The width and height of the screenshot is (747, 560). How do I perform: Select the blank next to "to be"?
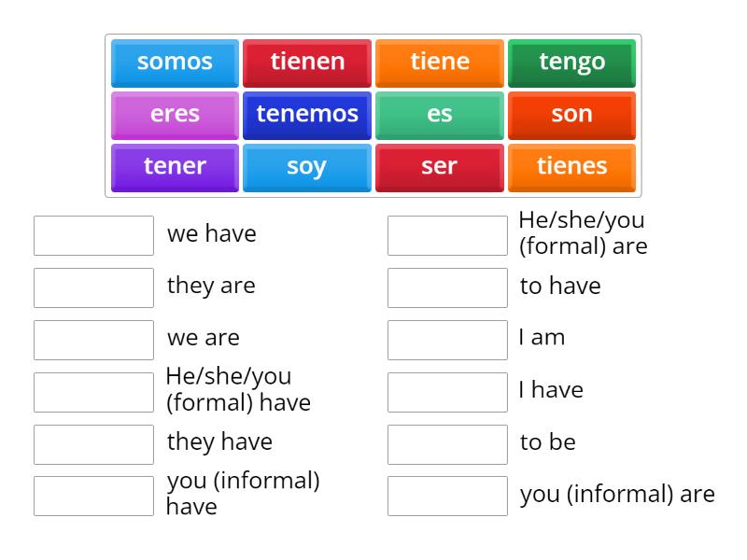pyautogui.click(x=447, y=442)
